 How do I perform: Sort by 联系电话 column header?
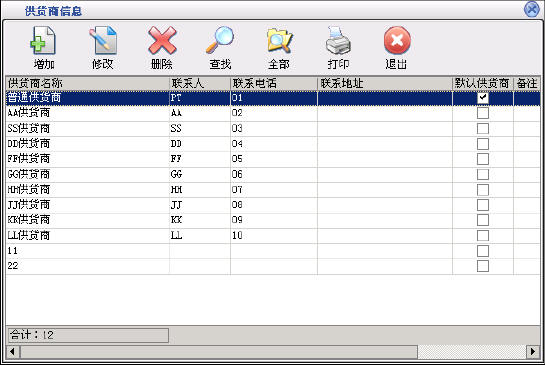click(274, 83)
